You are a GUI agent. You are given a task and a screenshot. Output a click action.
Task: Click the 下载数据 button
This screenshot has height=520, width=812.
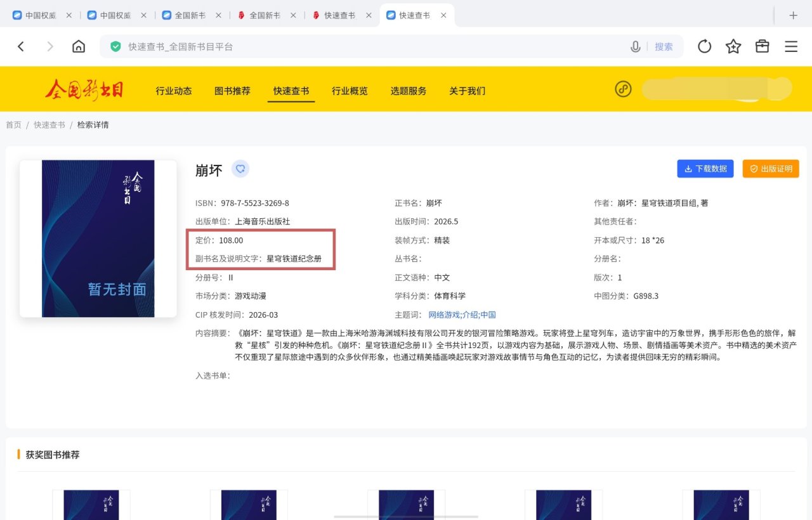[705, 169]
